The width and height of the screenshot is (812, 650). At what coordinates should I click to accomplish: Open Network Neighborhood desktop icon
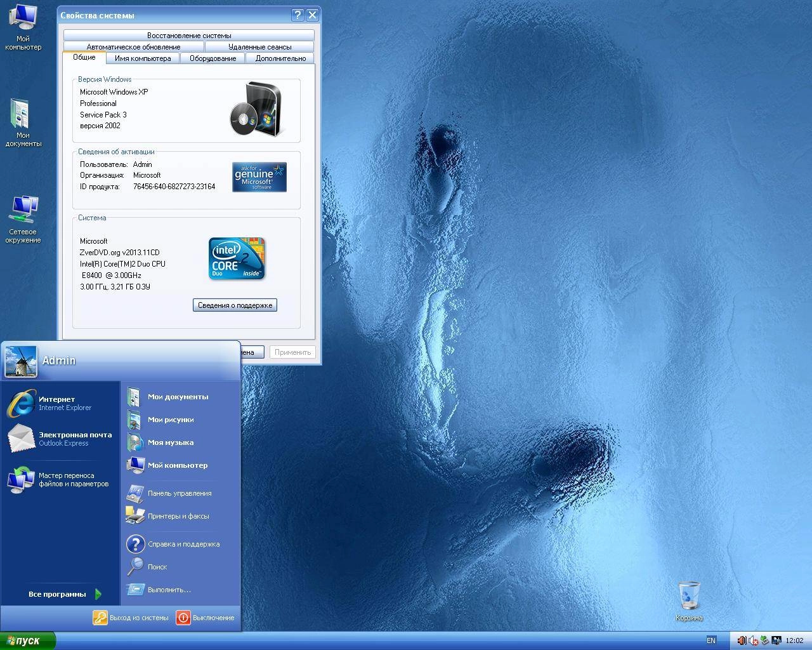(23, 219)
